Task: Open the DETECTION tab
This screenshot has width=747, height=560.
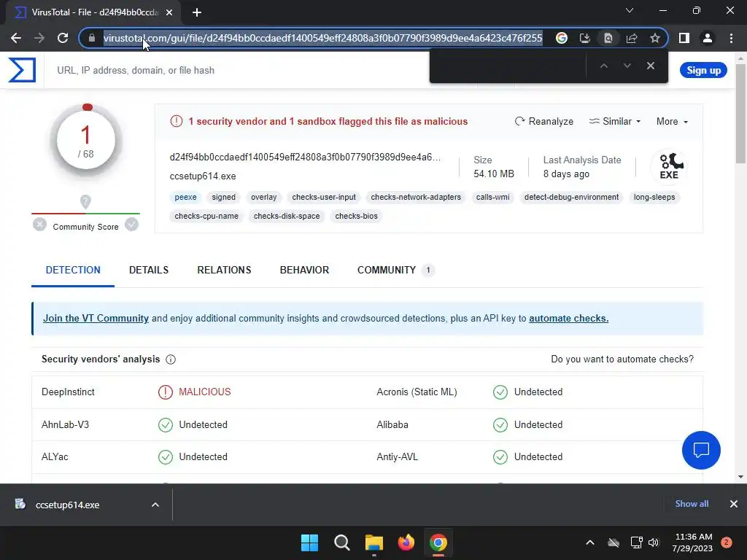Action: (73, 270)
